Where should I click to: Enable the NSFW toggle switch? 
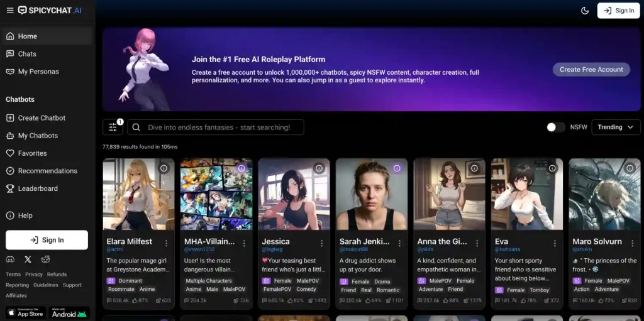pos(555,127)
